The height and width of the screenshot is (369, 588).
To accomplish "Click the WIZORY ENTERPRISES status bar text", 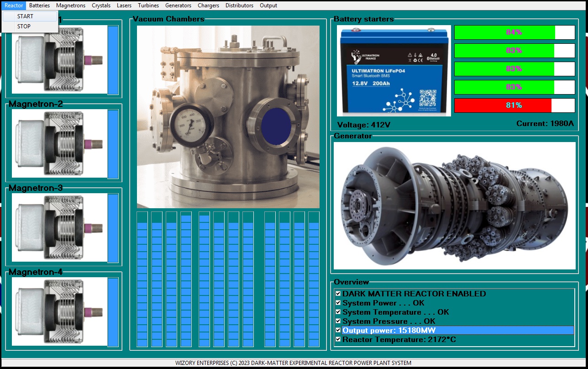I will pos(293,363).
